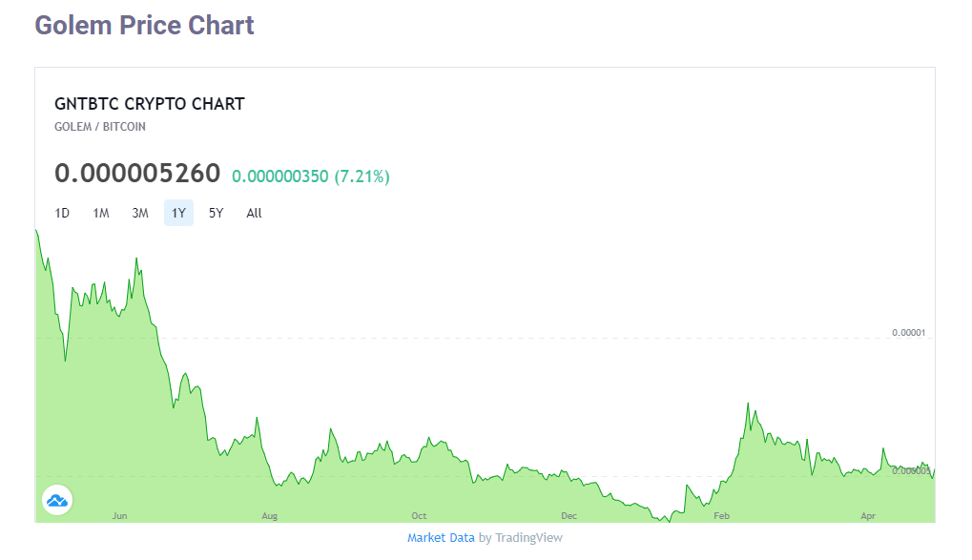This screenshot has width=972, height=560.
Task: Click the current price 0.000005260
Action: tap(137, 173)
